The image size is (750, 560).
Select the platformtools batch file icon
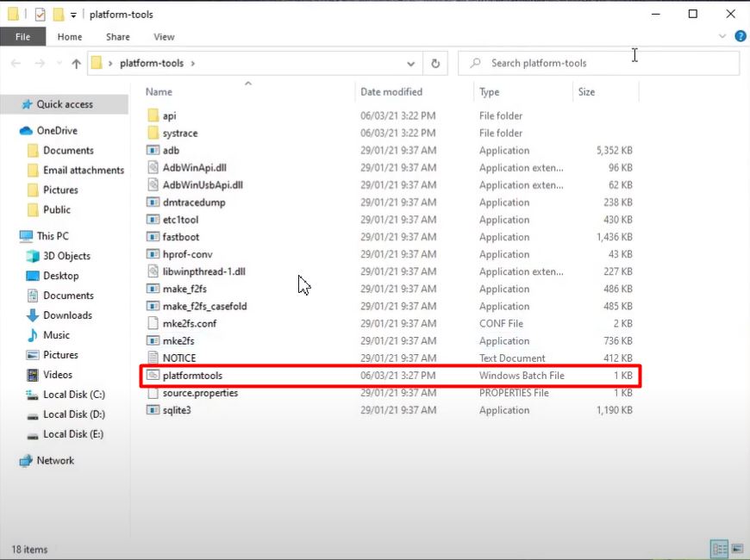coord(153,376)
